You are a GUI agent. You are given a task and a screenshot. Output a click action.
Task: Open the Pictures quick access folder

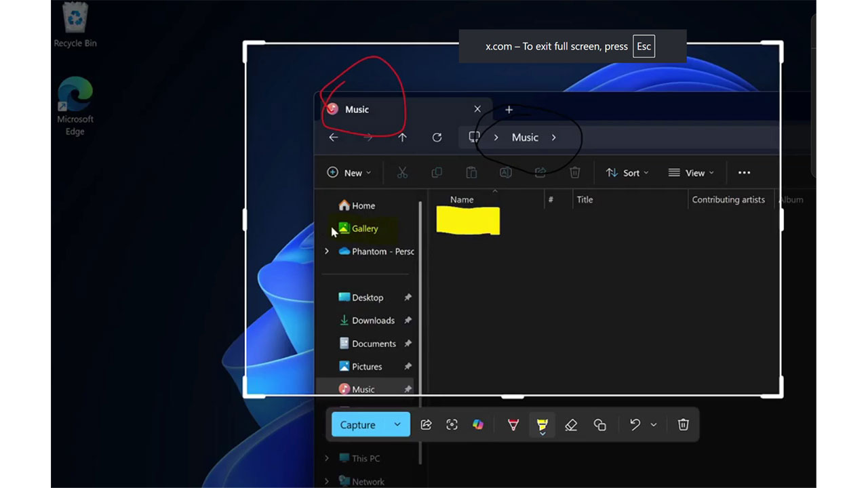[361, 367]
